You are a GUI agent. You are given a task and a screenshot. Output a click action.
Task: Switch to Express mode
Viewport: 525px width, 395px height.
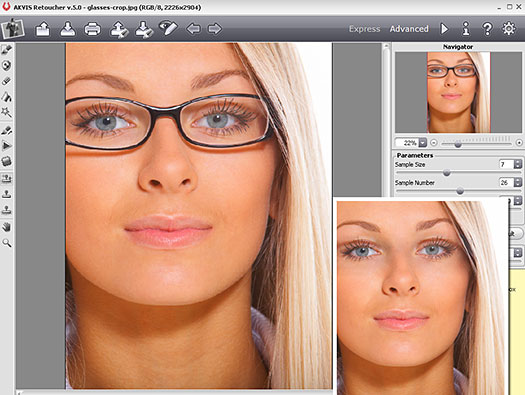click(364, 29)
